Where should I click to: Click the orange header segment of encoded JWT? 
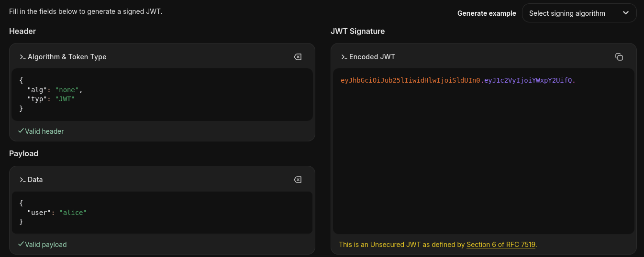pyautogui.click(x=410, y=80)
